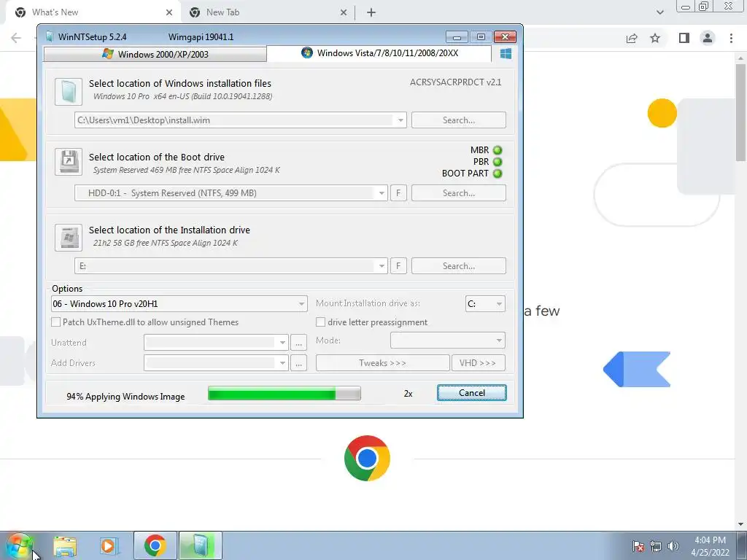
Task: Open Chrome profile avatar
Action: point(708,38)
